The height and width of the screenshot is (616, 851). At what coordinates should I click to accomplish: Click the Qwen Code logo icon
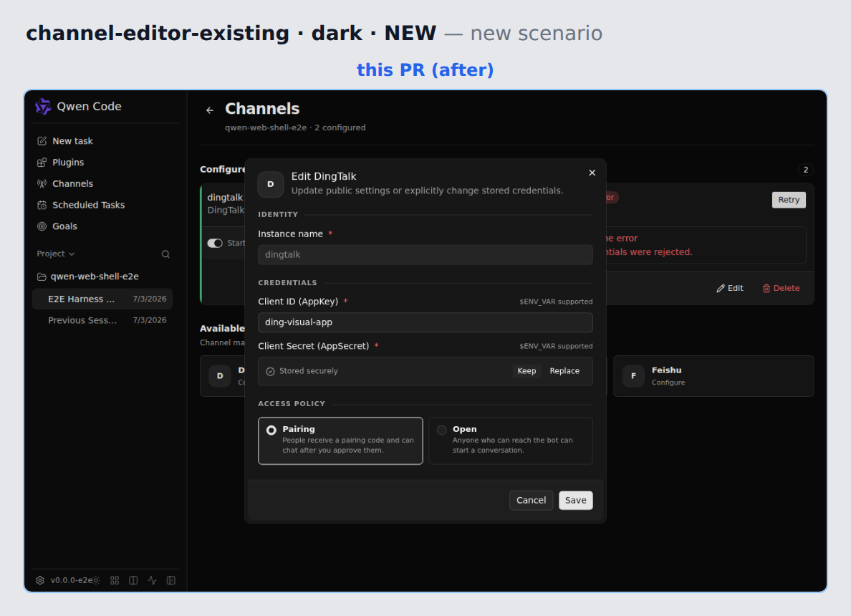pos(43,107)
